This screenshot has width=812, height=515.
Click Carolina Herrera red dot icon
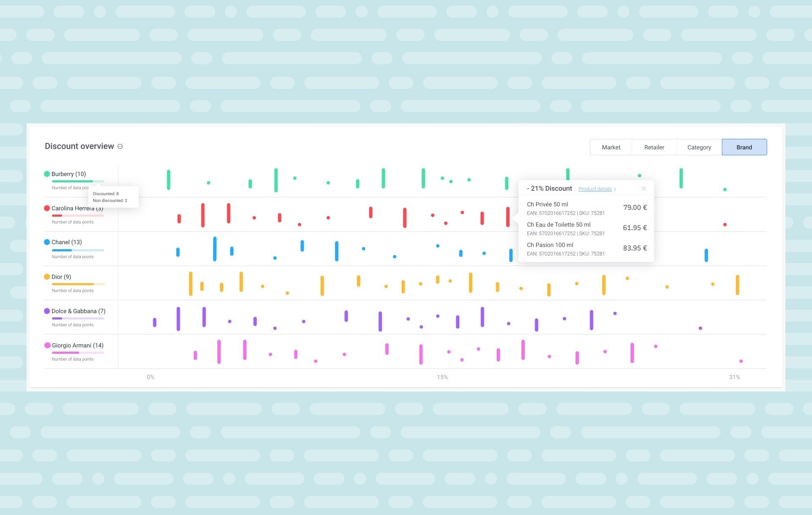[x=47, y=208]
